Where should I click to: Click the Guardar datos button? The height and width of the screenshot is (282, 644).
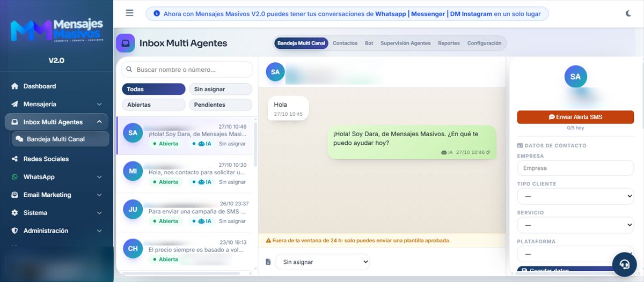point(566,270)
